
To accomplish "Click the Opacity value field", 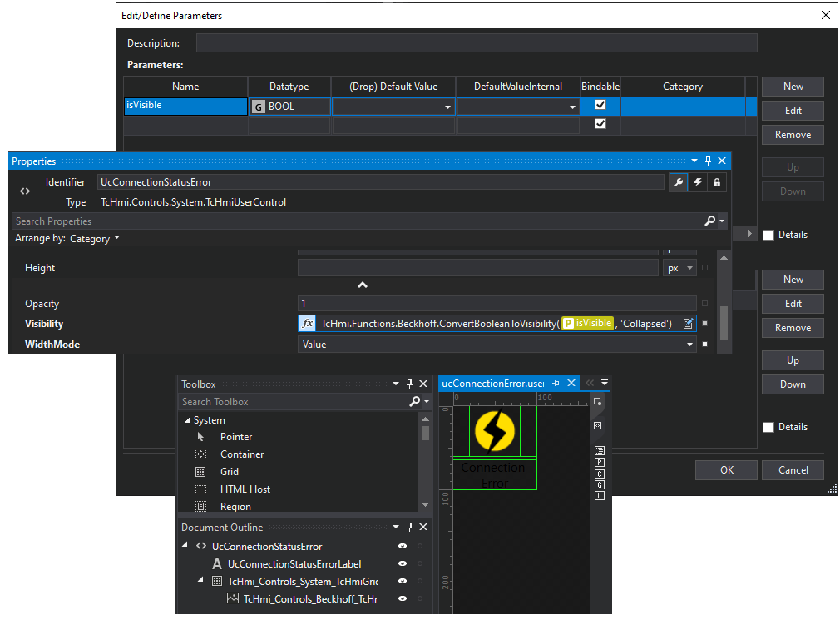I will click(497, 304).
